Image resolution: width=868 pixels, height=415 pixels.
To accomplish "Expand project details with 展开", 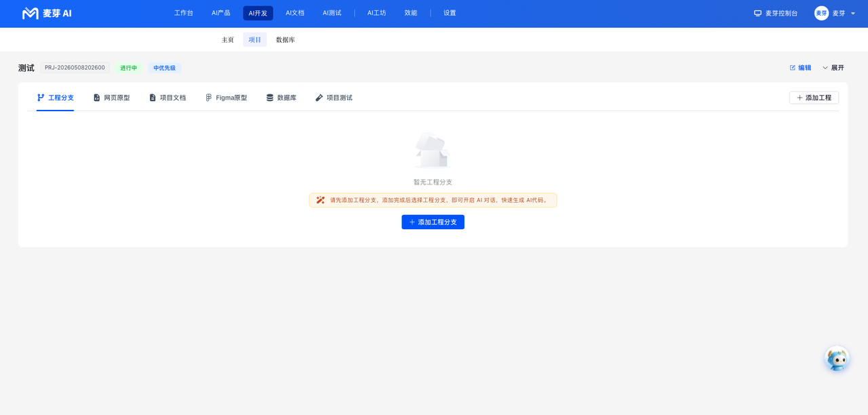I will pyautogui.click(x=833, y=68).
